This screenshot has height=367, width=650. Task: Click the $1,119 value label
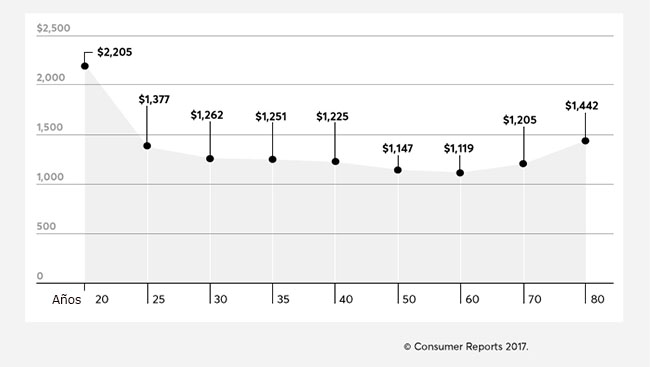click(x=459, y=148)
